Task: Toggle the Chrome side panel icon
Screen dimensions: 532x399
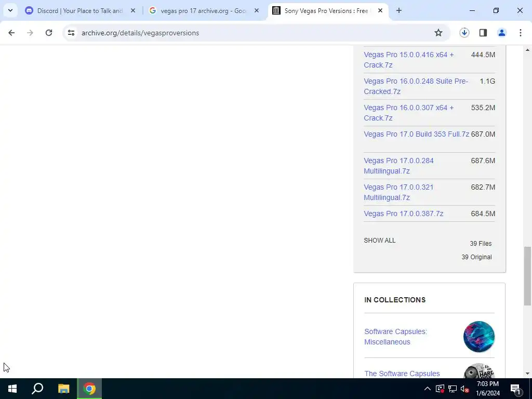Action: (x=483, y=33)
